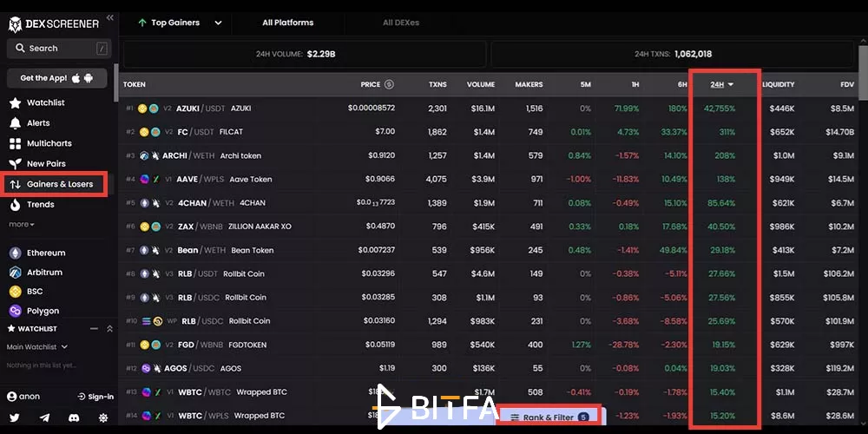Sort by the VOLUME column
The image size is (868, 434).
pos(481,85)
